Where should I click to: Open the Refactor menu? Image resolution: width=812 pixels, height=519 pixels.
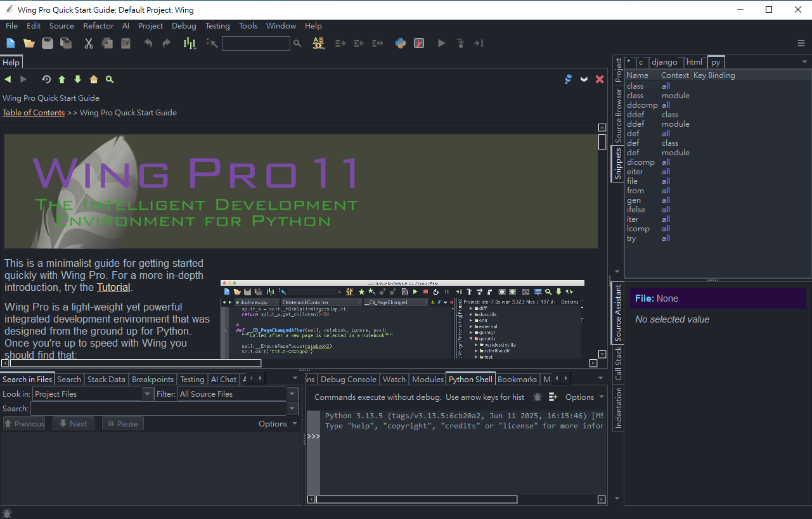tap(98, 26)
